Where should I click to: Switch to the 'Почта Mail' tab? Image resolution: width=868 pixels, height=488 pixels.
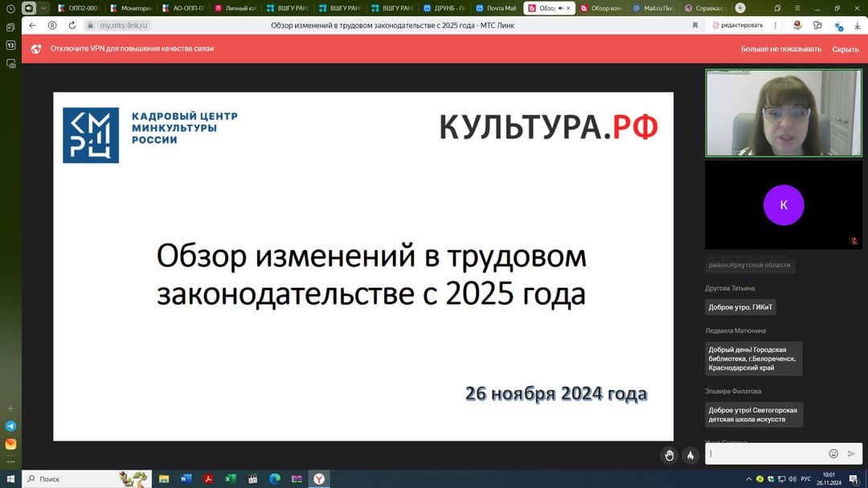[x=497, y=8]
